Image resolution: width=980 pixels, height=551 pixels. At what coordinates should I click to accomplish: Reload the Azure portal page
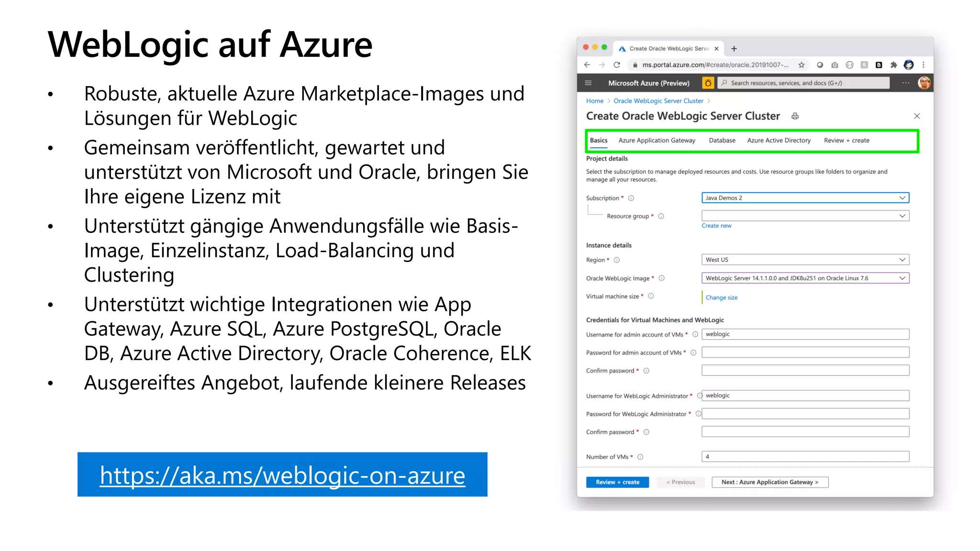tap(617, 65)
